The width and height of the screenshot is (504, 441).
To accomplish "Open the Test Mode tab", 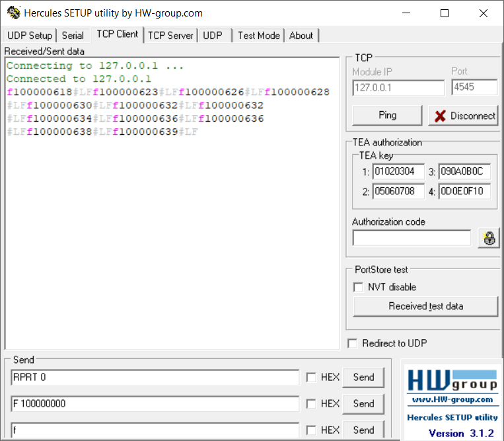I will [259, 36].
